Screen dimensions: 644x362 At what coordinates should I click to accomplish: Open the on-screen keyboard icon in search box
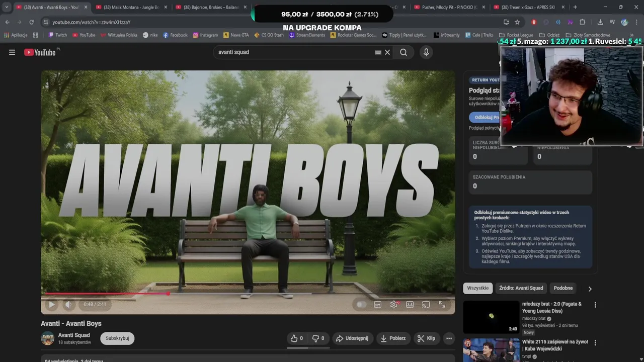pos(378,52)
